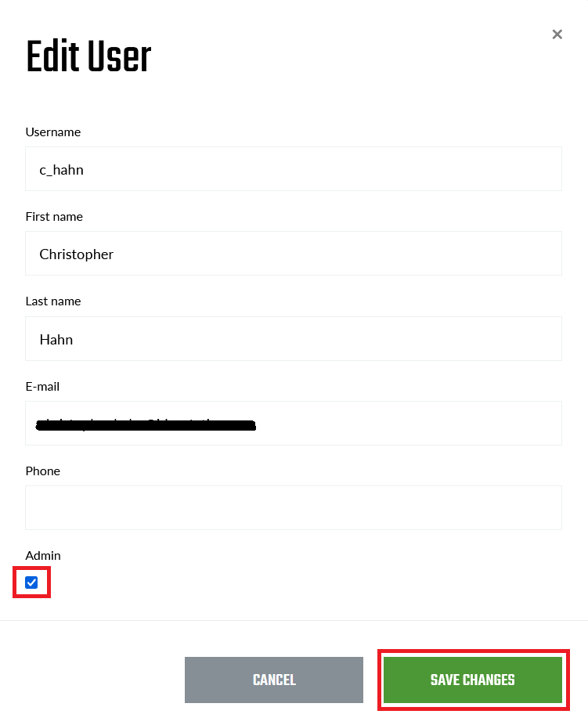Focus the empty Phone field

pyautogui.click(x=294, y=508)
